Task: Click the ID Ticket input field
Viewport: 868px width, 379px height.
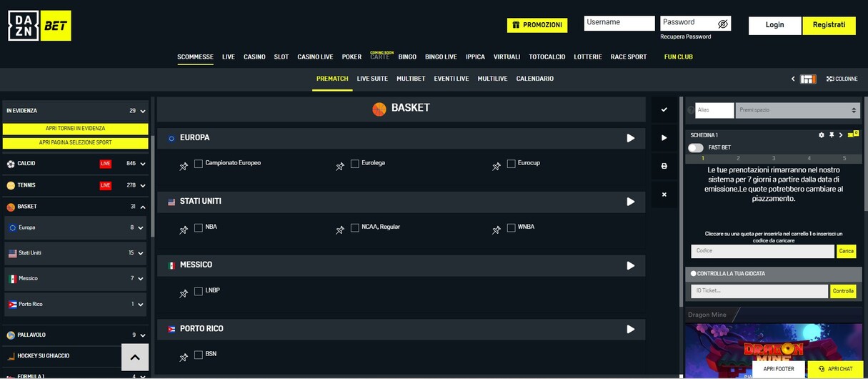Action: 759,291
